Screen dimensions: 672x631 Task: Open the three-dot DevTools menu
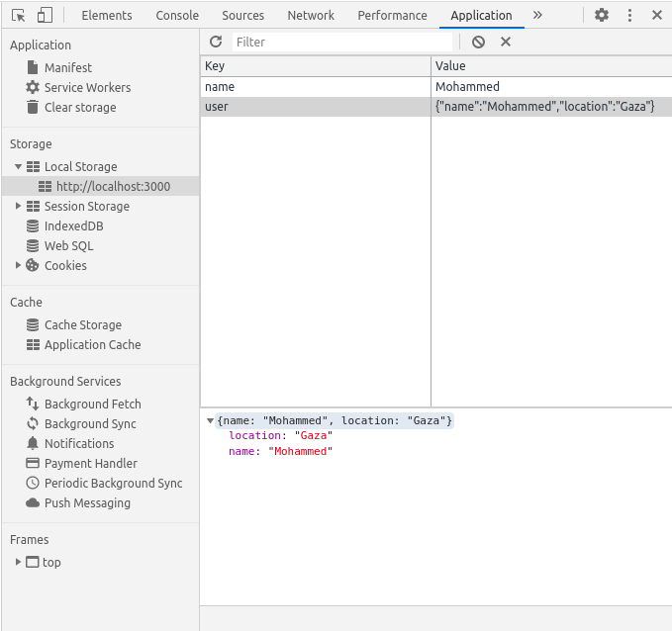click(629, 16)
